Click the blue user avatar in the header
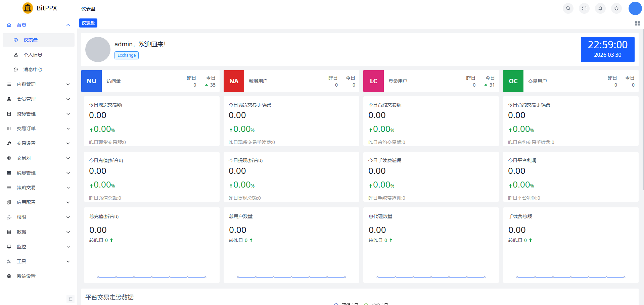The width and height of the screenshot is (644, 305). pyautogui.click(x=635, y=8)
